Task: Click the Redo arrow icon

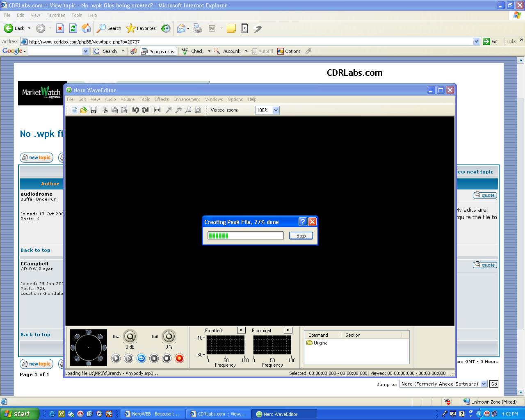Action: pyautogui.click(x=145, y=110)
